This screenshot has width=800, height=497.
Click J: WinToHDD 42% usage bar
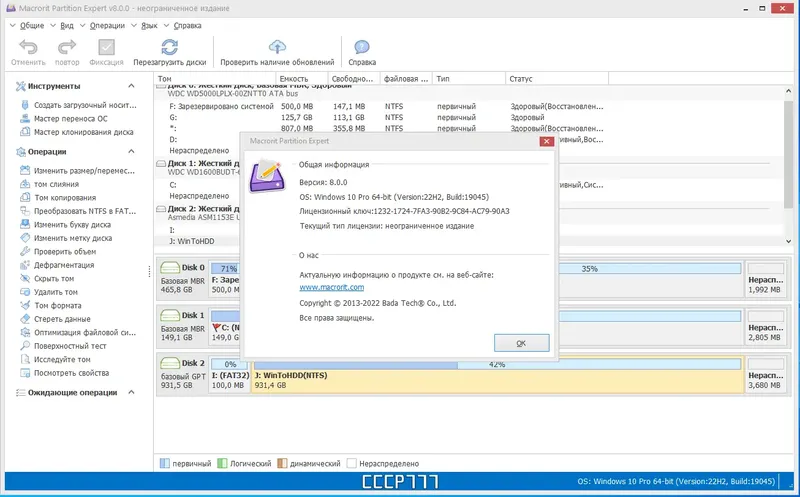[497, 364]
